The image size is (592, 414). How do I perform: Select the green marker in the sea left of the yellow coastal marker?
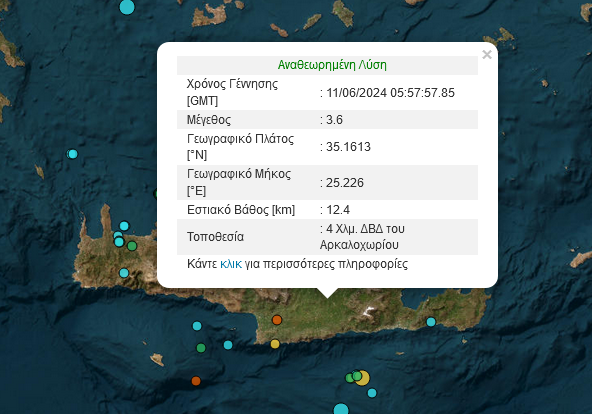201,348
